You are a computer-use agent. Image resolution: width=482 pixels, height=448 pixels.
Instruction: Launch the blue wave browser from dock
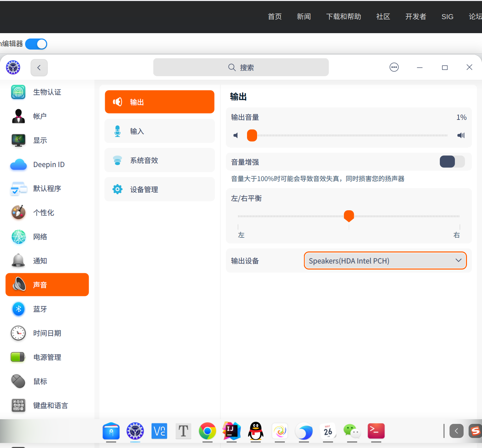(x=304, y=431)
